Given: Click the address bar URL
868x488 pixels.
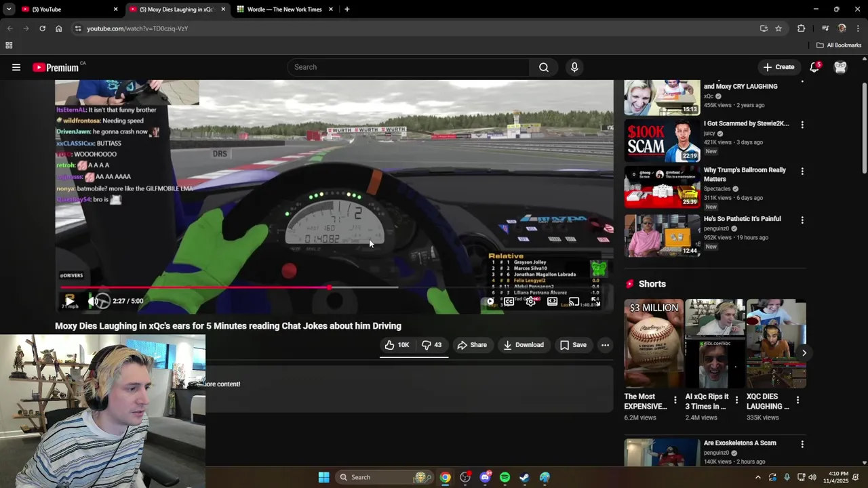Looking at the screenshot, I should 138,28.
